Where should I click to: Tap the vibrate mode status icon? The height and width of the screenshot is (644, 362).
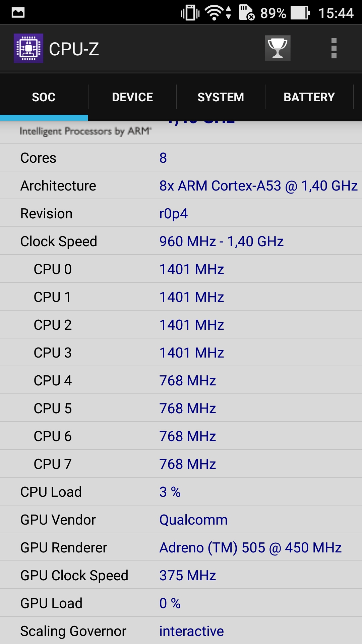[x=190, y=13]
